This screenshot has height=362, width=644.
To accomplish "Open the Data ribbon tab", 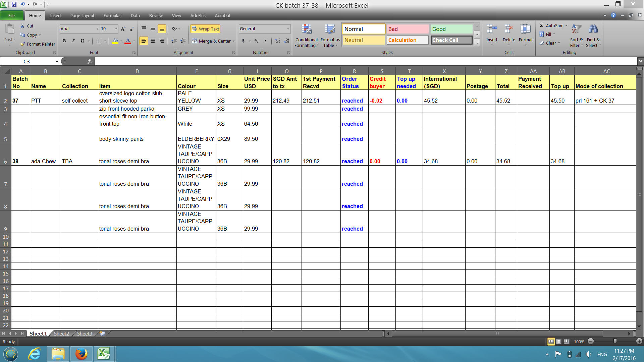I will click(135, 15).
